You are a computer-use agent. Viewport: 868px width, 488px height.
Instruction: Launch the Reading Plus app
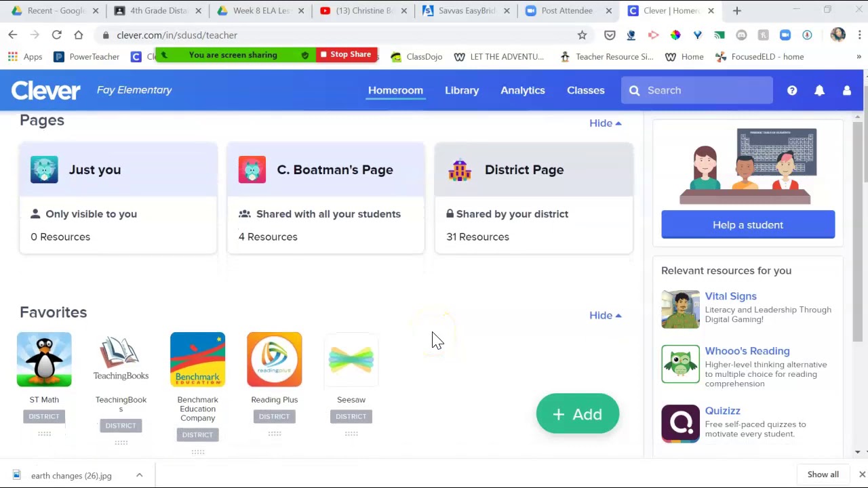(274, 359)
